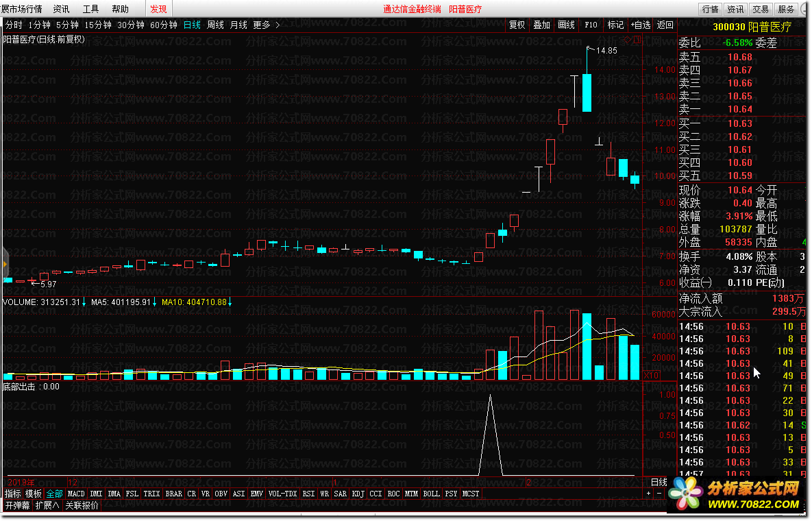Apply the DMI indicator
Image resolution: width=812 pixels, height=521 pixels.
97,494
